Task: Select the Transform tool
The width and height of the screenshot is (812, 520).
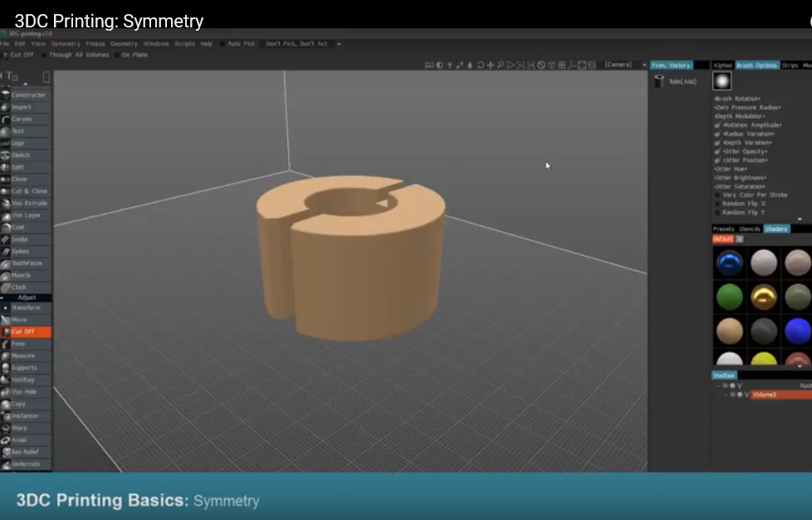Action: pyautogui.click(x=26, y=307)
